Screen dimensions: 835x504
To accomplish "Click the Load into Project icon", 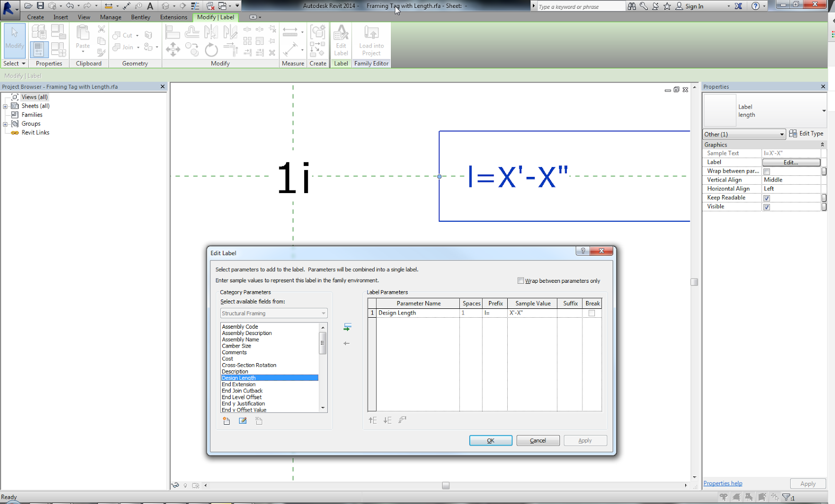I will pyautogui.click(x=371, y=41).
